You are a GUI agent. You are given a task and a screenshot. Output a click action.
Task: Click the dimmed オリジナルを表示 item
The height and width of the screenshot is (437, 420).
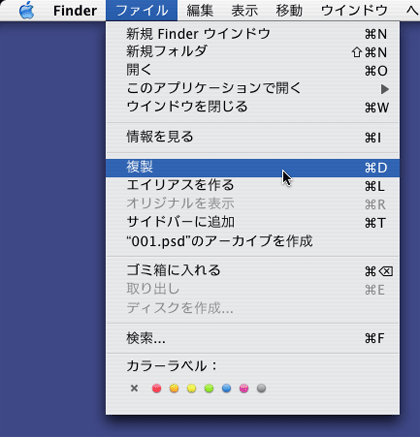click(x=253, y=204)
